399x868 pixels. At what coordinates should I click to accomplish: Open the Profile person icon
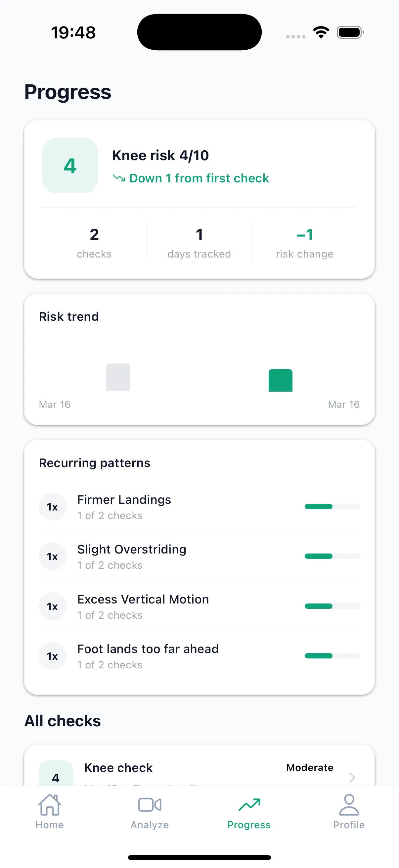click(x=349, y=805)
